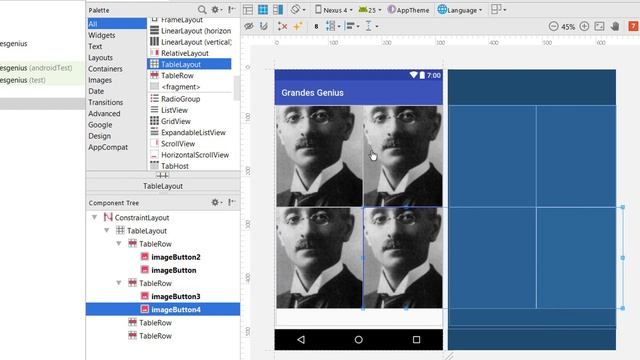Open the layout variants dropdown

[x=498, y=9]
